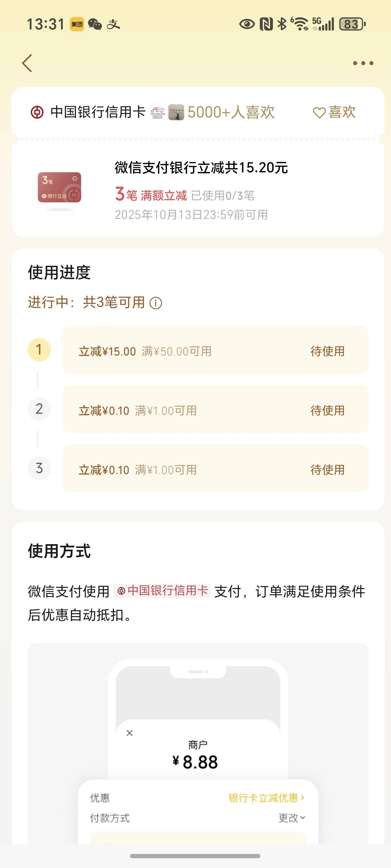This screenshot has height=868, width=391.
Task: Open 银行卡立减优惠 chevron link
Action: [266, 798]
